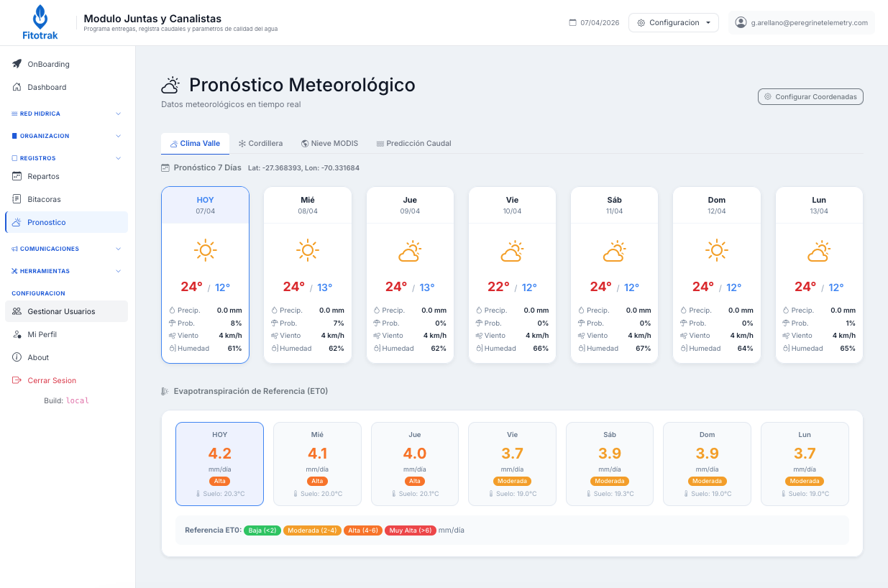The image size is (888, 588).
Task: Select the Sáb 11/04 forecast card
Action: click(614, 273)
